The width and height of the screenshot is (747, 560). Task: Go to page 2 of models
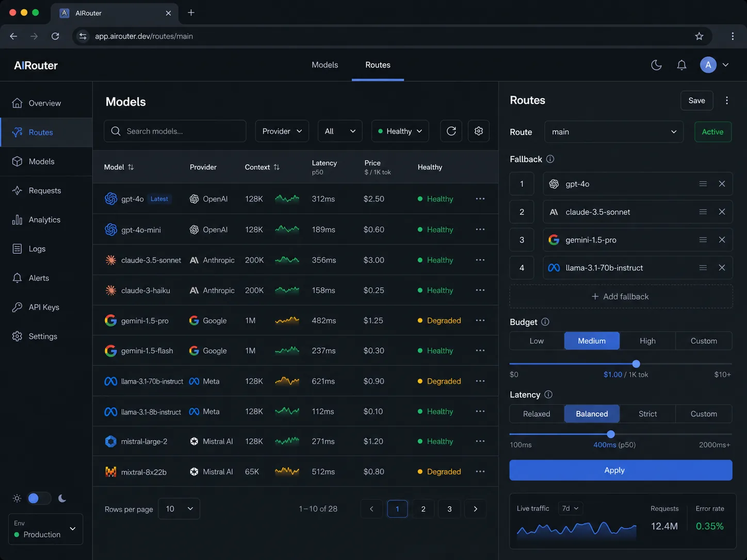[423, 509]
